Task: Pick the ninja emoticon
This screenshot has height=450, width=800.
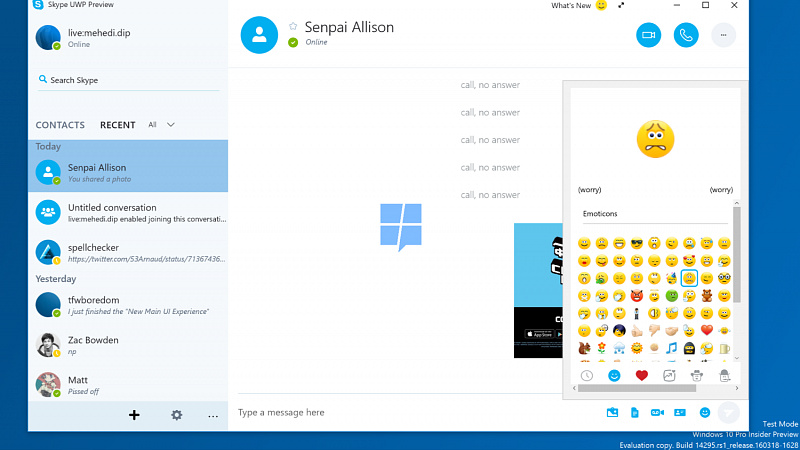Action: tap(689, 348)
